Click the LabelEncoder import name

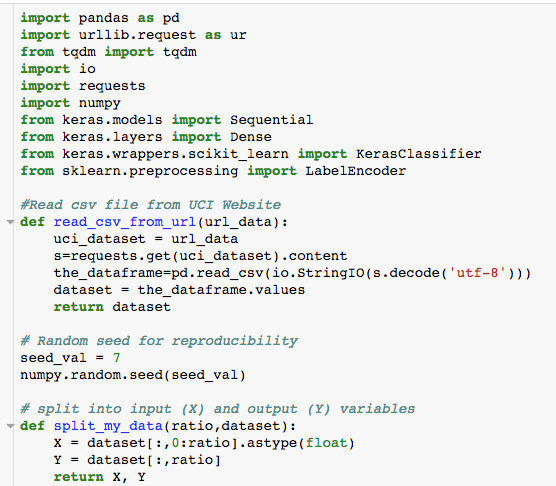tap(356, 171)
